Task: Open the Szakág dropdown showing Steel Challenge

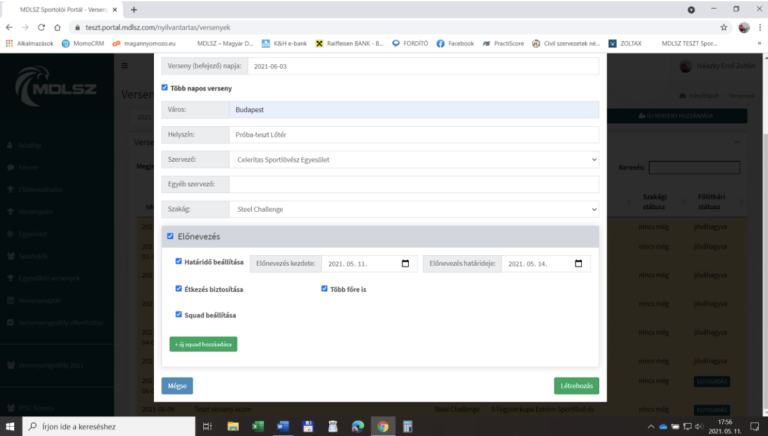Action: coord(413,210)
